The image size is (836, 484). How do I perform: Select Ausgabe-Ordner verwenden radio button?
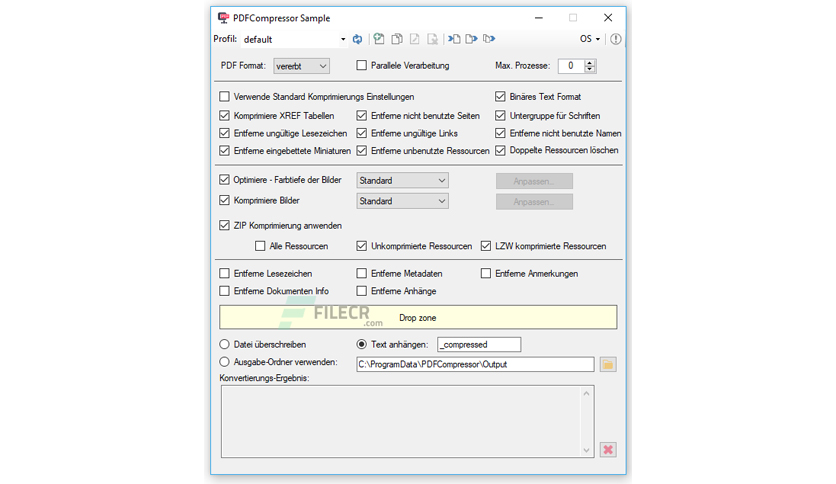(224, 361)
